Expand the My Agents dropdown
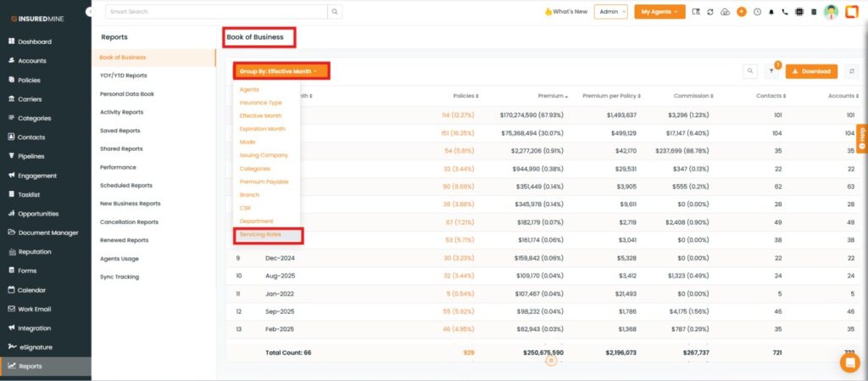The height and width of the screenshot is (381, 868). [x=659, y=12]
